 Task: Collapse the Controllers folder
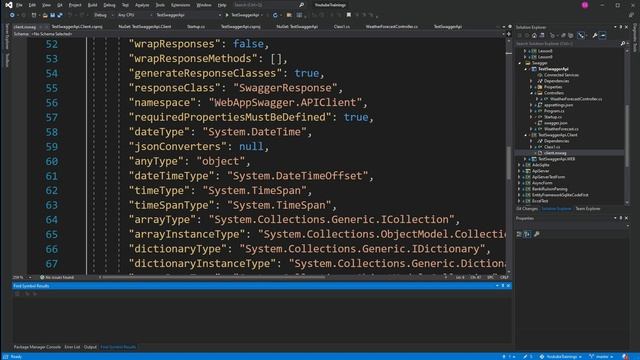531,93
